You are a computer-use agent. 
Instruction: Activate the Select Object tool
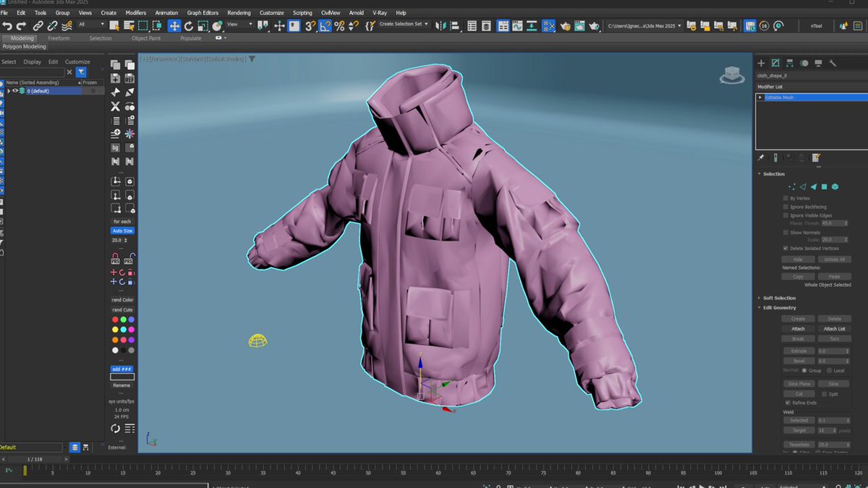(116, 25)
